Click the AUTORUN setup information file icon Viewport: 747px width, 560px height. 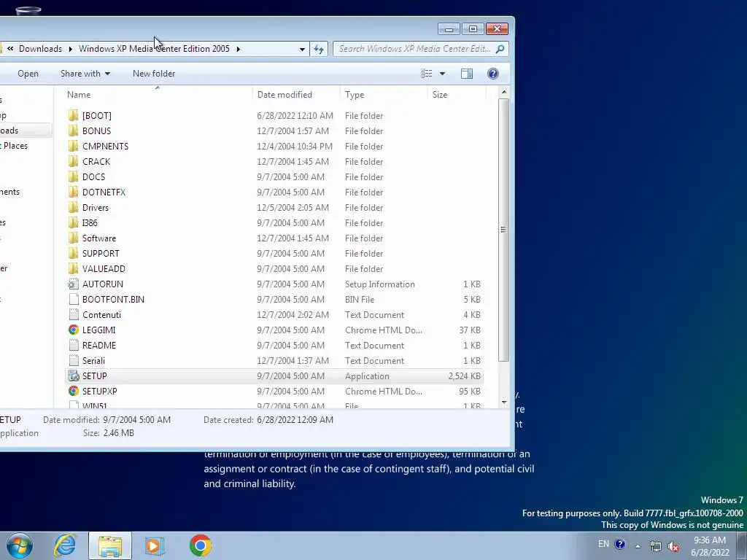73,284
